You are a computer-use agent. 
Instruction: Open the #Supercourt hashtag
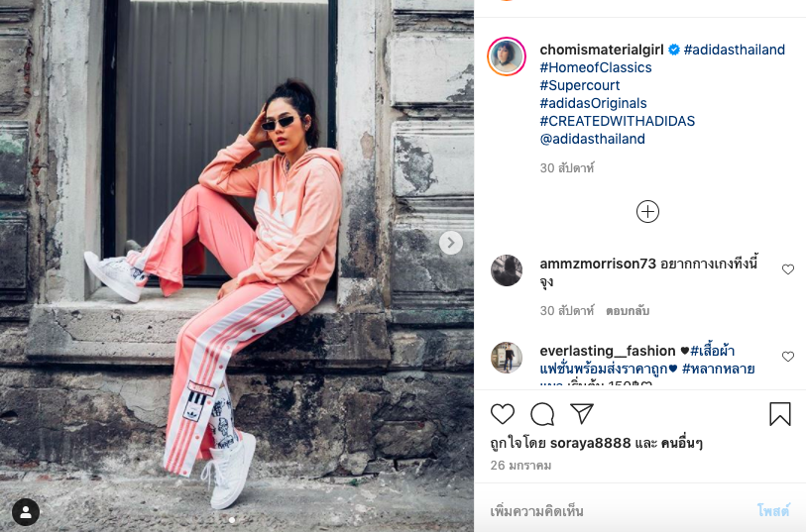(x=580, y=85)
